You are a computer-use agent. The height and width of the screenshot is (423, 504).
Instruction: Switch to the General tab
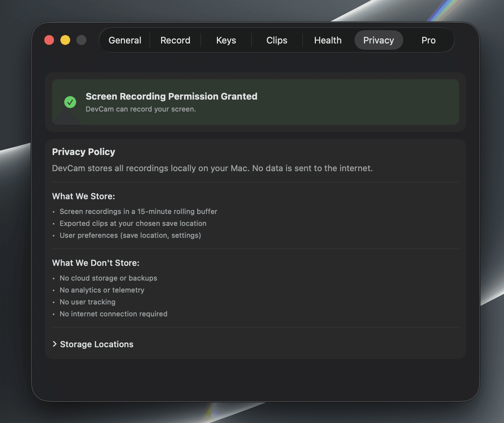[x=125, y=40]
